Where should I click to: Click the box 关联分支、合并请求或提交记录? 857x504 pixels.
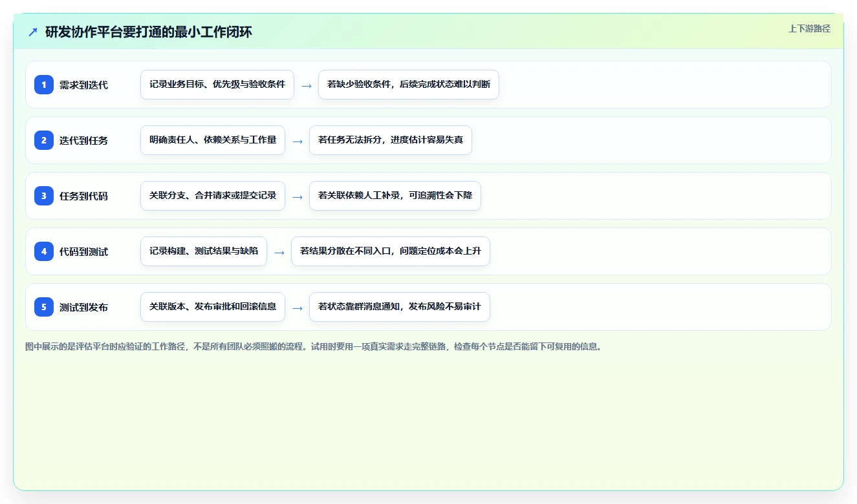click(213, 196)
